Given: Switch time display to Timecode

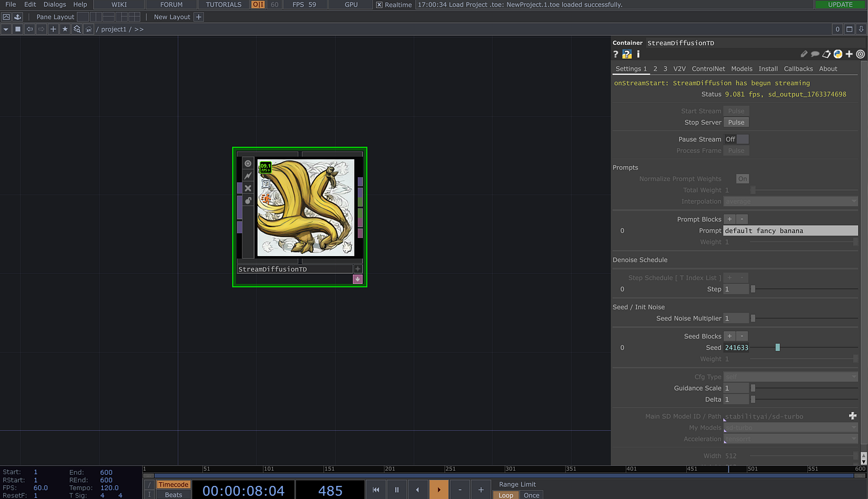Looking at the screenshot, I should [173, 485].
